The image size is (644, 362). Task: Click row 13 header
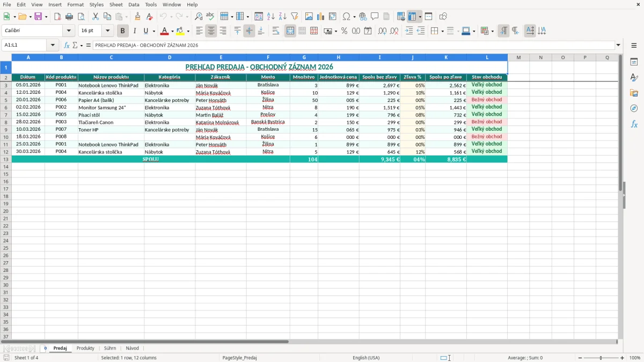(6, 159)
